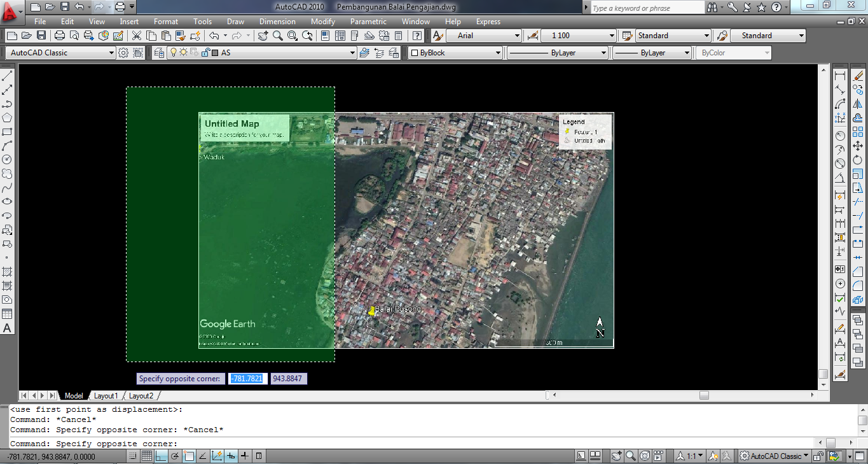Open the ByColor plot style dropdown
868x464 pixels.
734,53
